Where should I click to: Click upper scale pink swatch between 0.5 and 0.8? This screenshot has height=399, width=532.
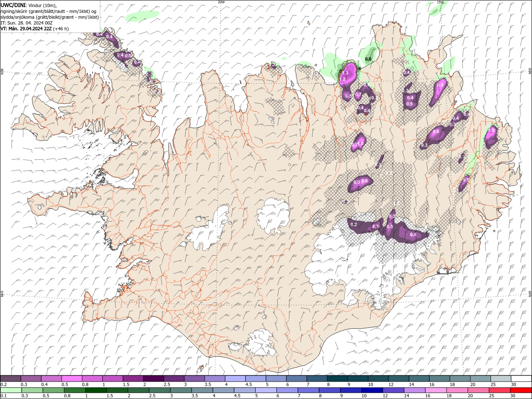click(x=71, y=378)
